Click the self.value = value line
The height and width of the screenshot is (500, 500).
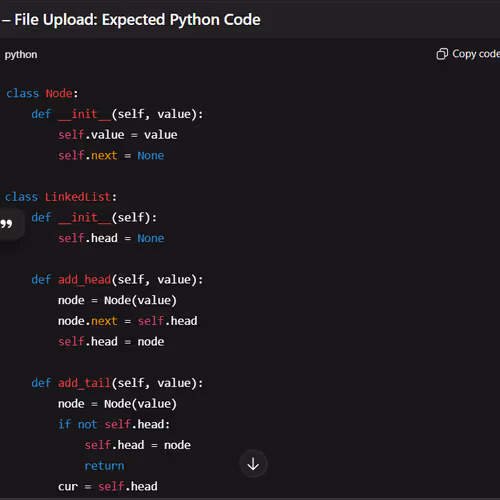(x=118, y=135)
